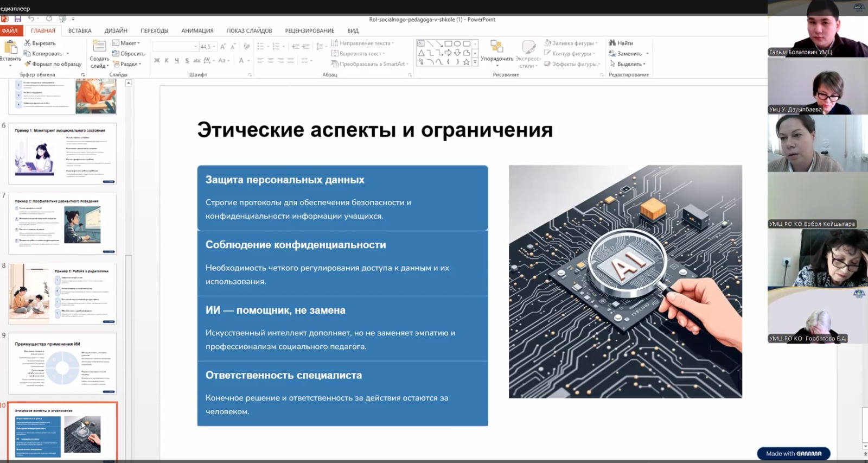The height and width of the screenshot is (463, 868).
Task: Switch to the АНИМАЦИЯ tab
Action: (x=197, y=30)
